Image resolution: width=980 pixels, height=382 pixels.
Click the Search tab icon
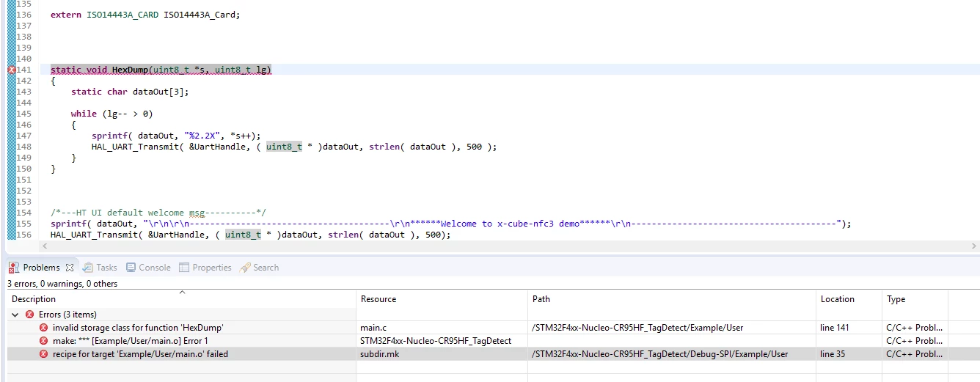(245, 268)
